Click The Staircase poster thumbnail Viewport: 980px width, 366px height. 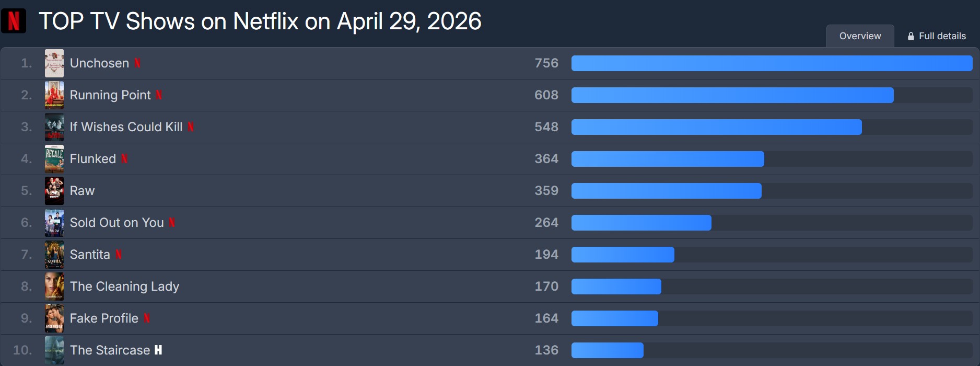coord(54,350)
